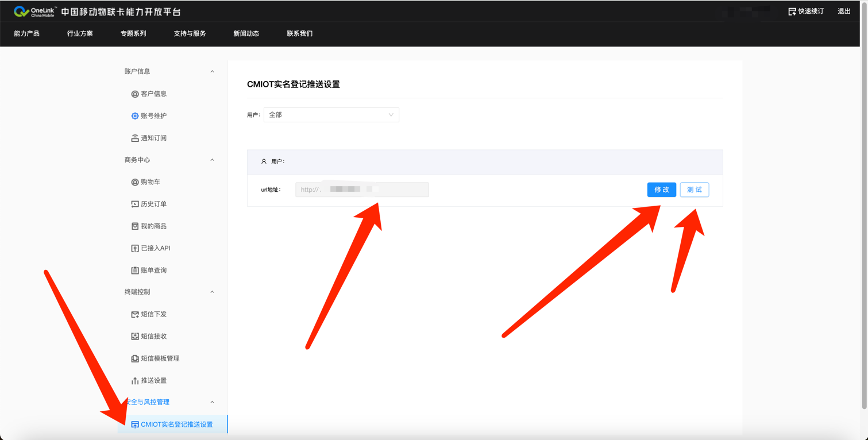Click the 快速续订 icon in header
The image size is (868, 440).
(x=792, y=11)
